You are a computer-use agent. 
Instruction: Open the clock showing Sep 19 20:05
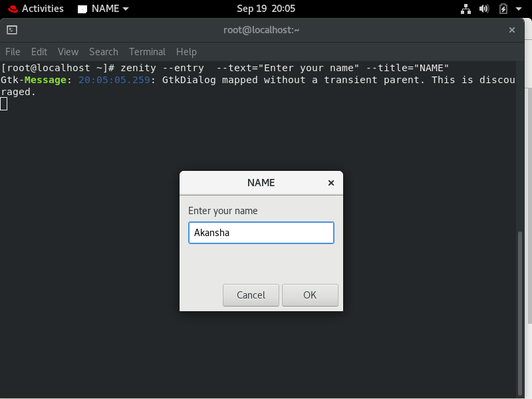(266, 9)
